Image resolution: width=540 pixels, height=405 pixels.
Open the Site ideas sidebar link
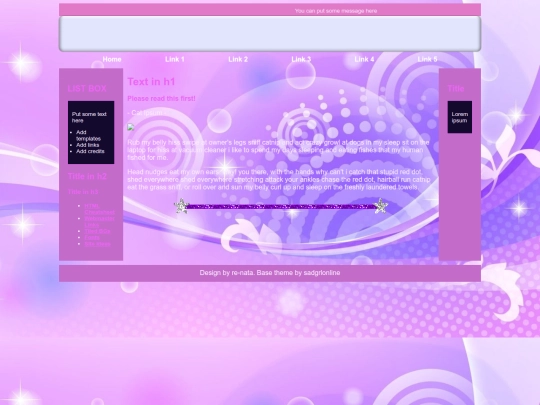tap(97, 244)
